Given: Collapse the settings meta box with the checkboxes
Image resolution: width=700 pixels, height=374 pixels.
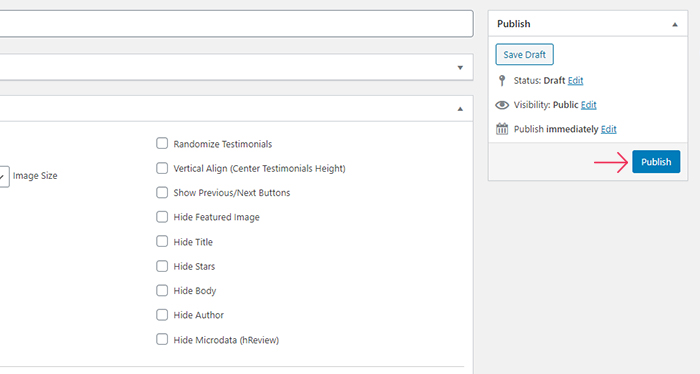Looking at the screenshot, I should (x=460, y=109).
